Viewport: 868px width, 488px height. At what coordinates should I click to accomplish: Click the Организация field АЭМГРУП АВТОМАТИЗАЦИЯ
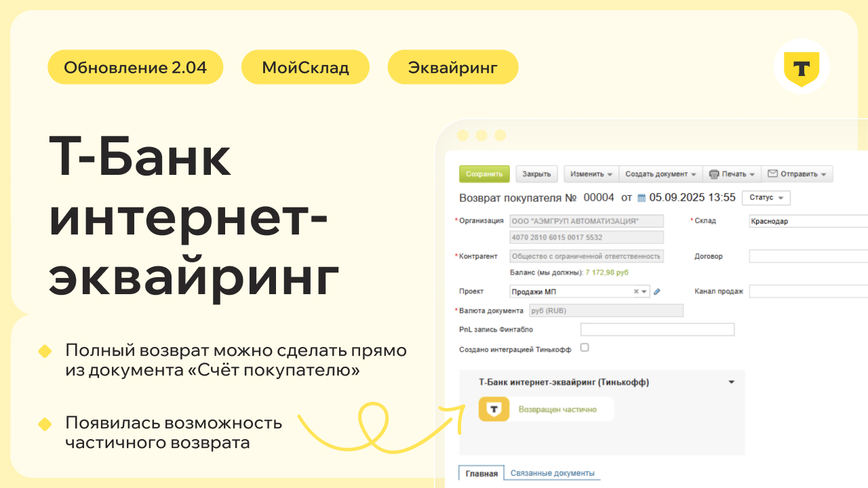click(587, 221)
